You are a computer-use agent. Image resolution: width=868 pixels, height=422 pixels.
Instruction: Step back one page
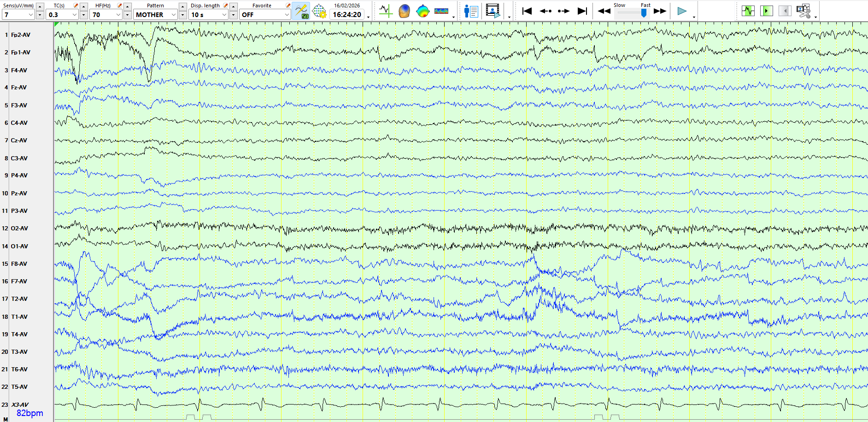click(x=545, y=11)
